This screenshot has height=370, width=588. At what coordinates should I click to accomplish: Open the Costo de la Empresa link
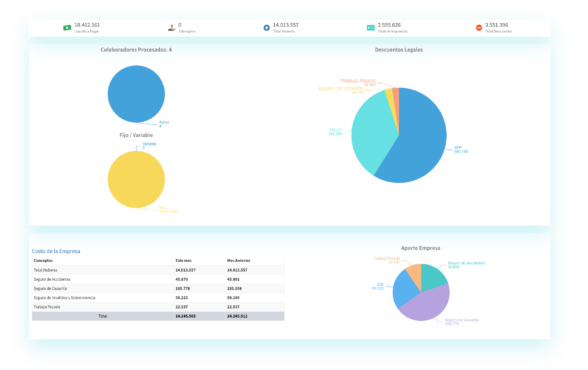point(56,251)
